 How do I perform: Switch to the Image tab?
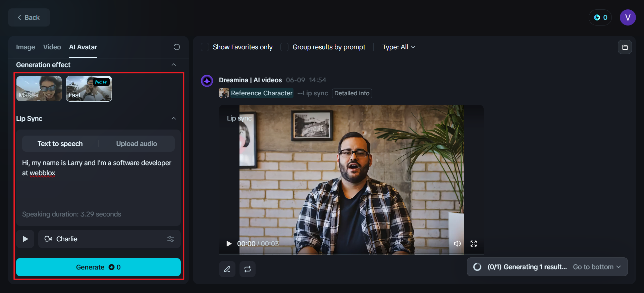tap(25, 47)
